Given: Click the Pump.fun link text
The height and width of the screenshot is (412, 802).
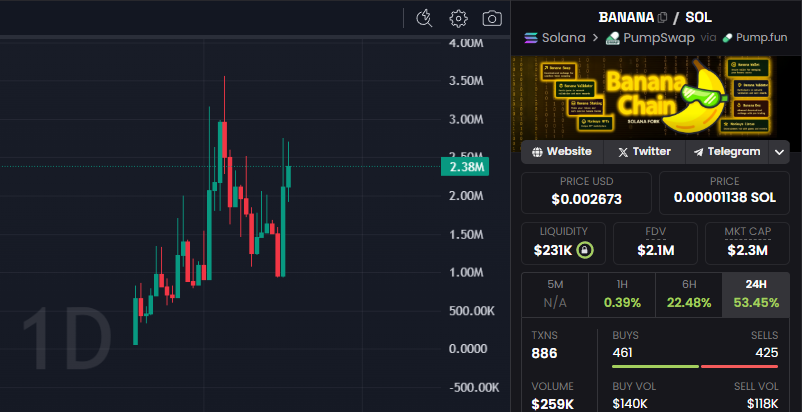Looking at the screenshot, I should 762,38.
